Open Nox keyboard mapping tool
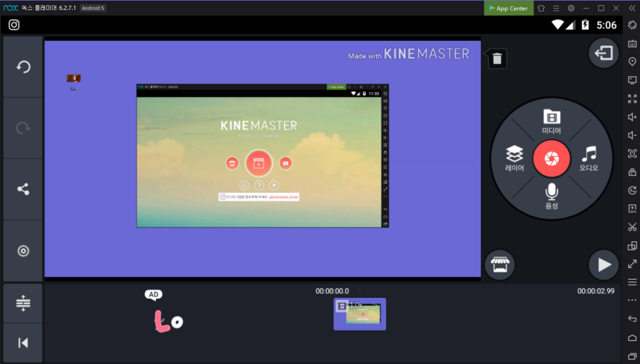This screenshot has height=364, width=640. point(632,43)
